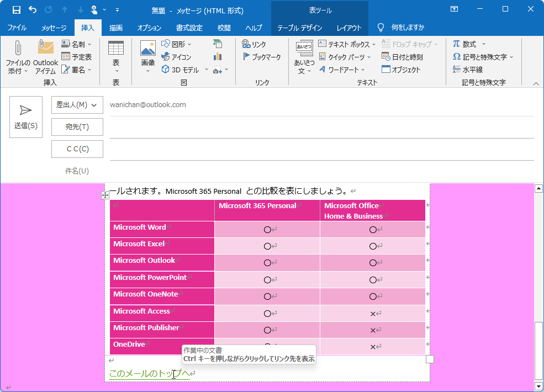Screen dimensions: 544x392
Task: Open the ヘルプ tab
Action: point(253,28)
